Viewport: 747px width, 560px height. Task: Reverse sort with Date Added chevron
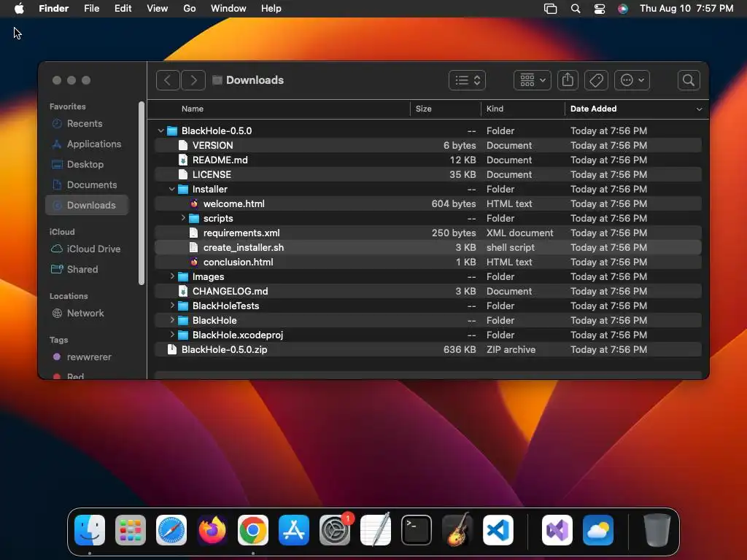pos(699,109)
